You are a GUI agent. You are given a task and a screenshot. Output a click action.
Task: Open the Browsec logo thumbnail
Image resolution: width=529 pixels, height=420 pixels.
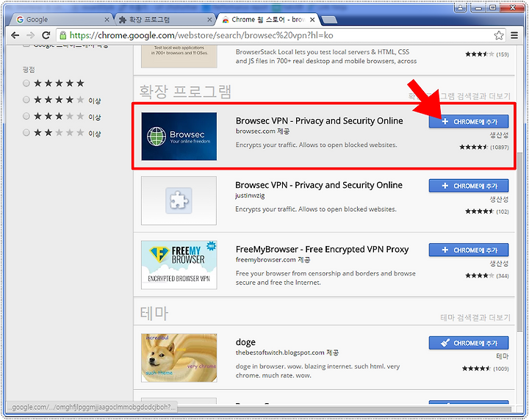179,136
